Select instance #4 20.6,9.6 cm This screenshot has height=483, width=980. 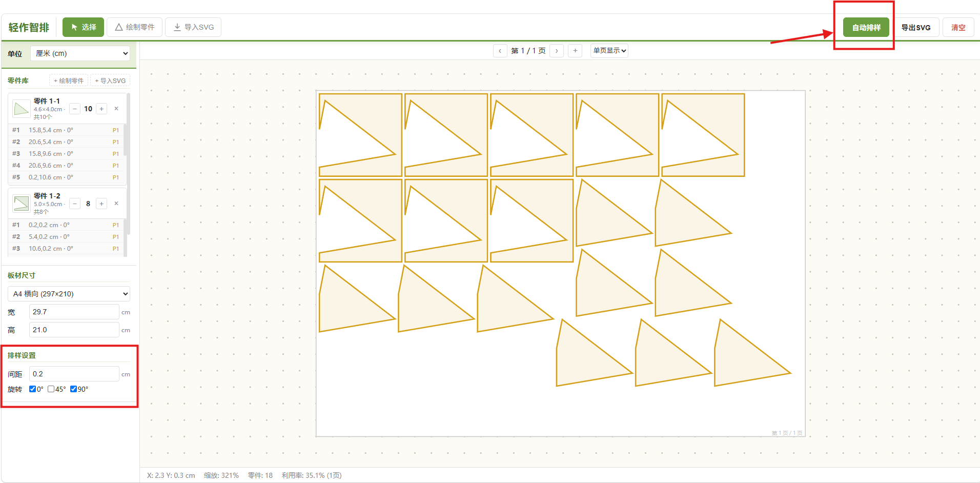pos(66,166)
